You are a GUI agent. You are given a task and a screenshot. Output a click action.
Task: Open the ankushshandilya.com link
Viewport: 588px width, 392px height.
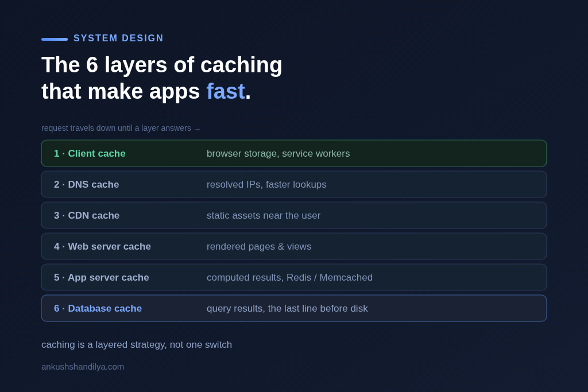point(83,367)
